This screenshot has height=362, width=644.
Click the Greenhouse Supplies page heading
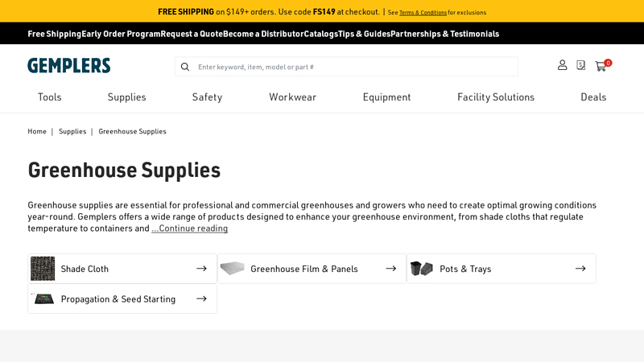pos(124,170)
